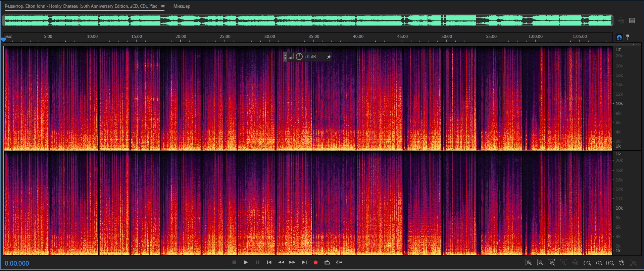Screen dimensions: 644x271
Task: Click the red Record button
Action: click(x=315, y=263)
